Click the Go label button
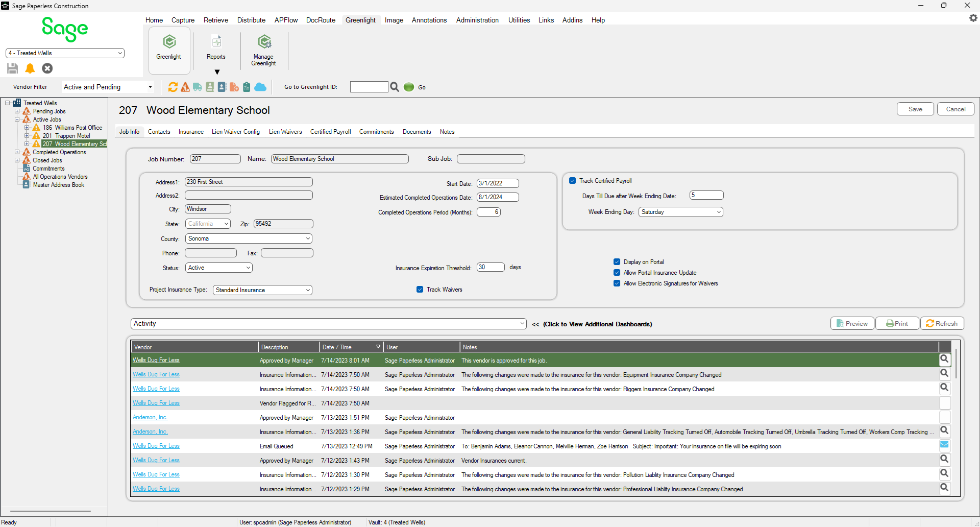 click(422, 87)
